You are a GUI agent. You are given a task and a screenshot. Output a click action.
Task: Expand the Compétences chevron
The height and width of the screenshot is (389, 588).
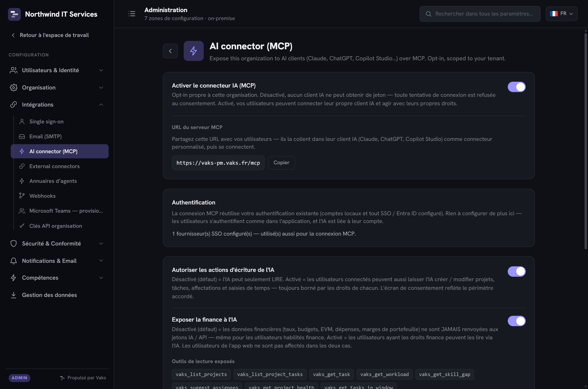(101, 278)
